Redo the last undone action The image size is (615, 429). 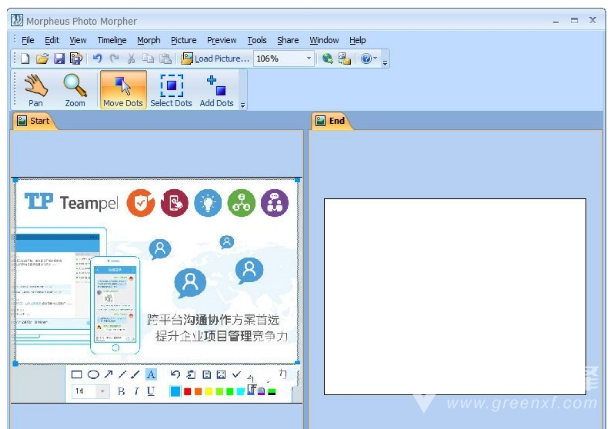tap(114, 59)
